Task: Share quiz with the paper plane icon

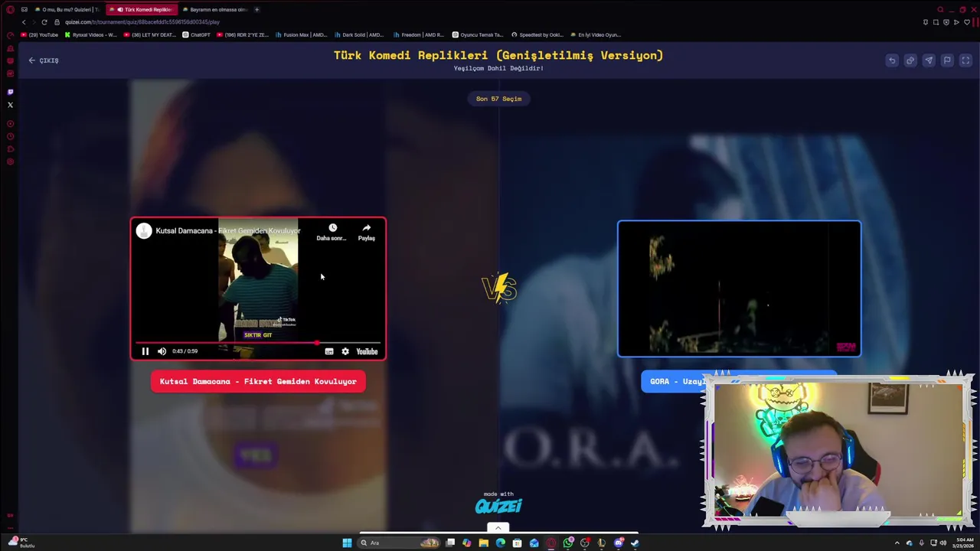Action: (x=929, y=60)
